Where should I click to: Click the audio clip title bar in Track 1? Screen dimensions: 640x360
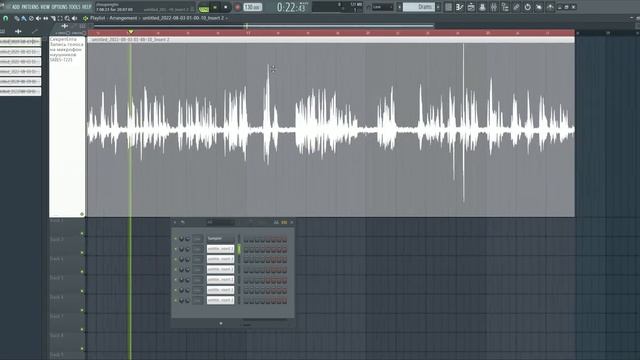[331, 40]
